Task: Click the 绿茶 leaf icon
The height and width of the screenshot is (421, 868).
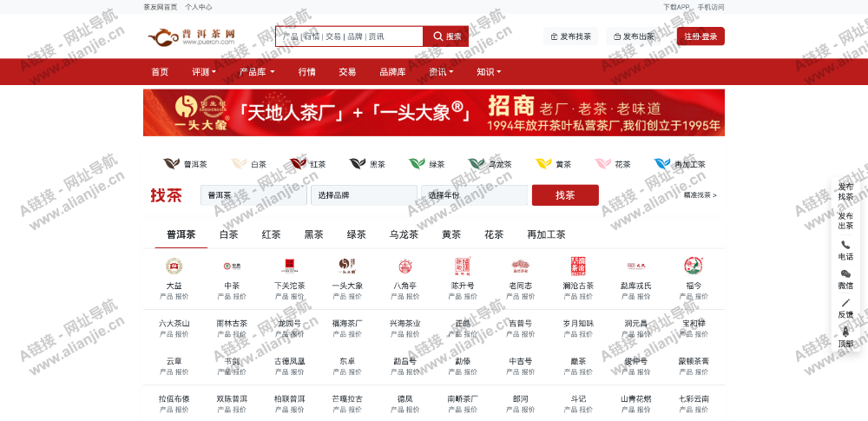Action: (x=417, y=164)
